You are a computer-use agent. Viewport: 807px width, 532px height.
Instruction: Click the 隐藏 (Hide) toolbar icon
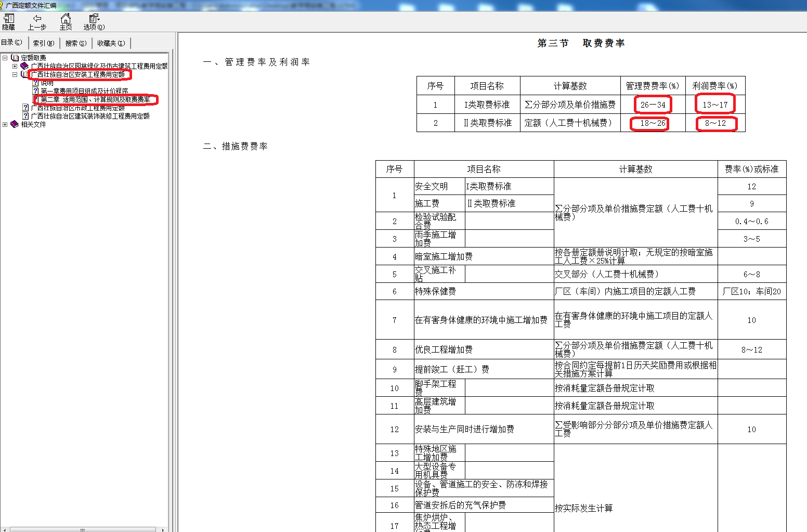click(9, 19)
